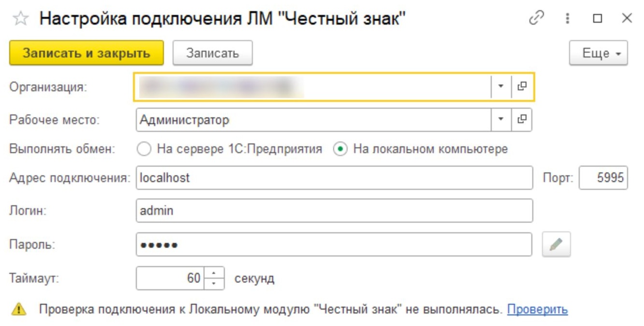The image size is (644, 326).
Task: Click the 'Пароль:' label
Action: point(32,245)
